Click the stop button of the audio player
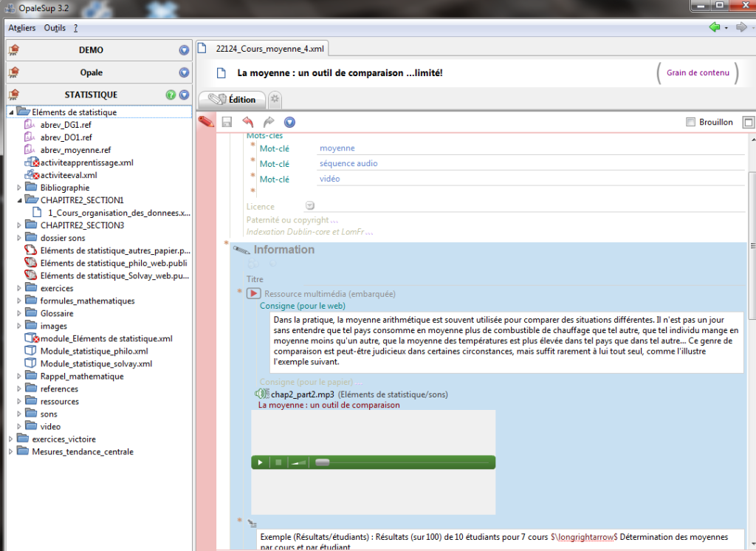The width and height of the screenshot is (756, 551). coord(278,462)
